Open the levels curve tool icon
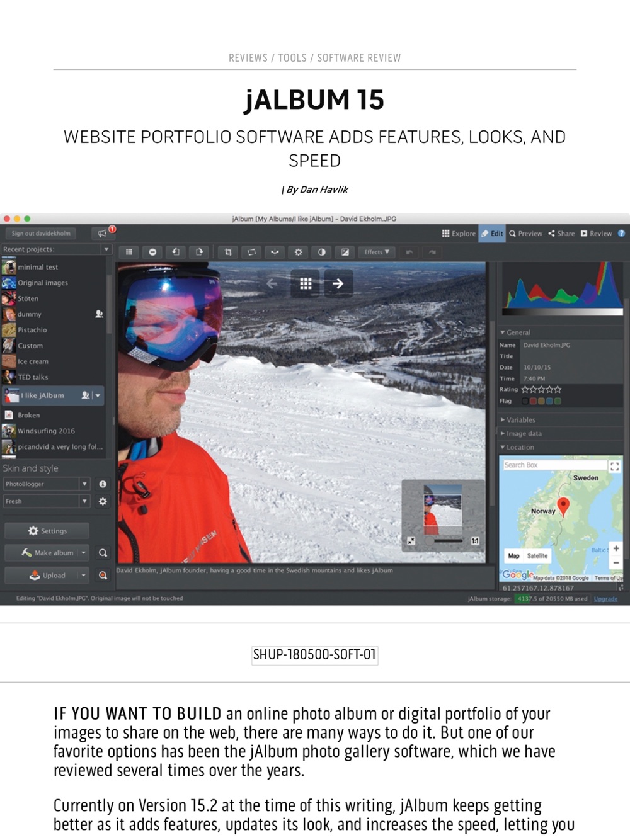Viewport: 630px width, 840px height. click(x=275, y=252)
